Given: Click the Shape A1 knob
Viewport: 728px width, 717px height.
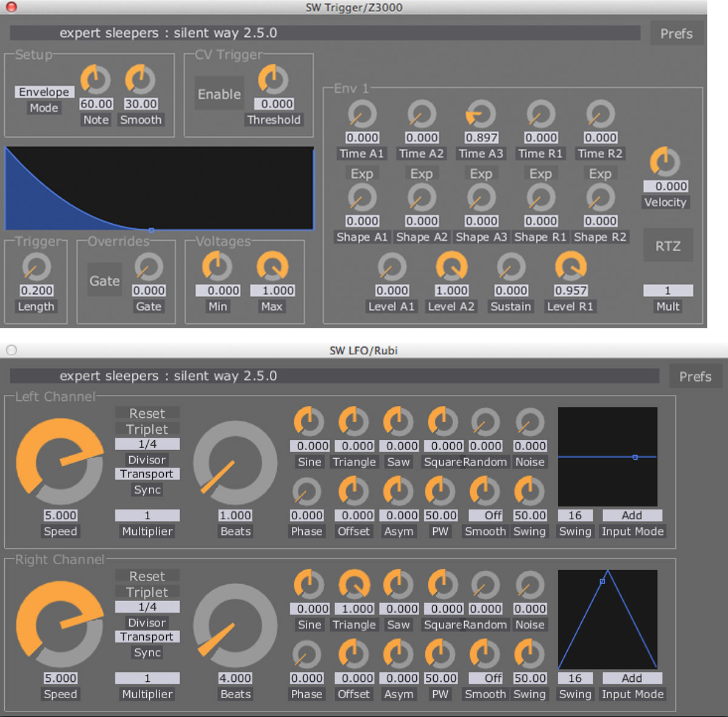Looking at the screenshot, I should coord(362,198).
